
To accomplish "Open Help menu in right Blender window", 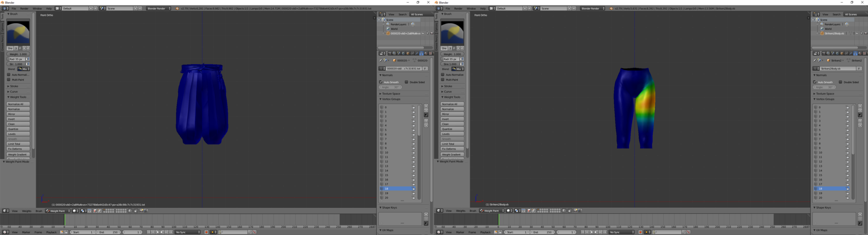I will click(483, 9).
